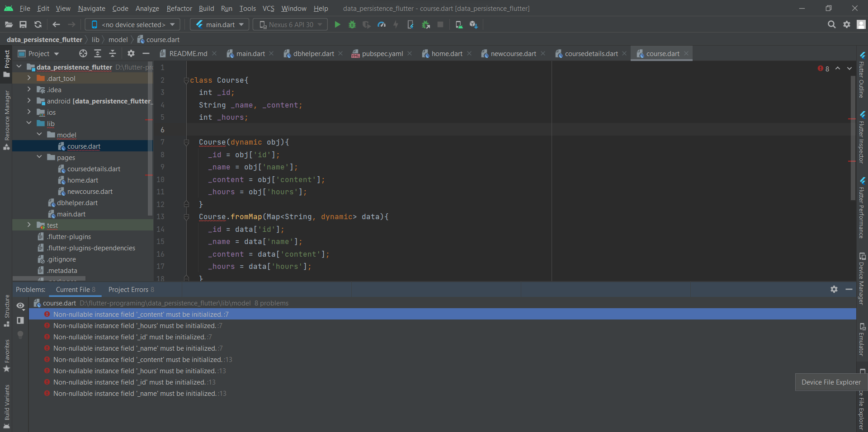Expand the android folder node
The width and height of the screenshot is (868, 432).
point(29,101)
